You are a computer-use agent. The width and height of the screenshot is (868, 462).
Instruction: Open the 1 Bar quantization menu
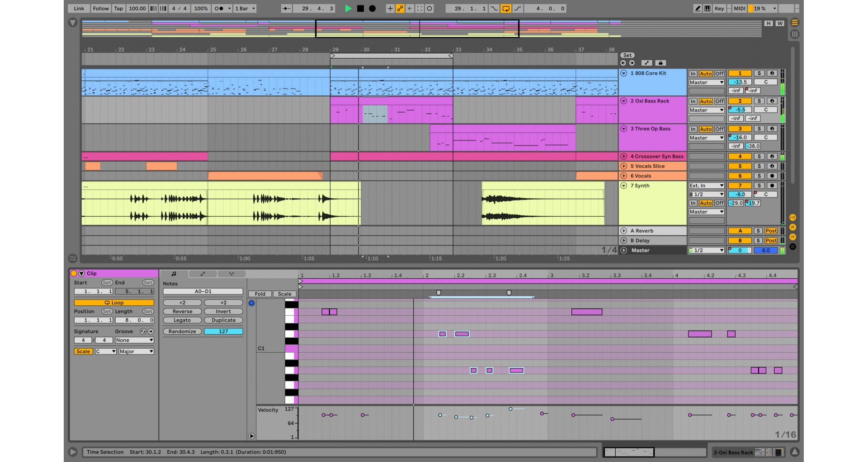coord(245,9)
